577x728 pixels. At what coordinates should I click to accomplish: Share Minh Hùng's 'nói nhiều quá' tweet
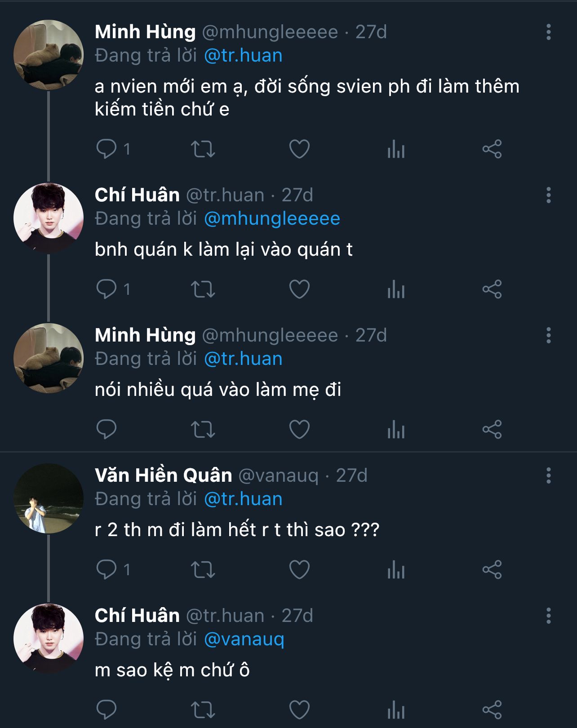[492, 429]
